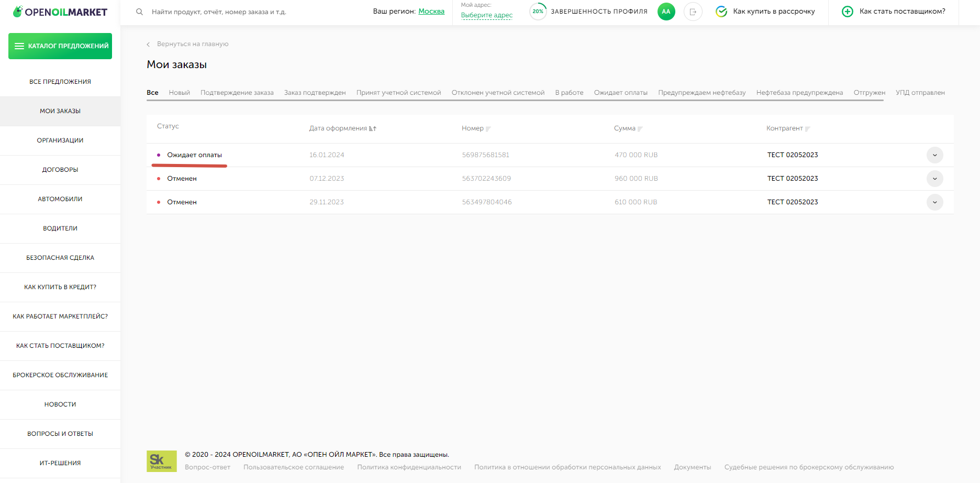Click Выберите адрес link
Screen dimensions: 980x483
[487, 15]
